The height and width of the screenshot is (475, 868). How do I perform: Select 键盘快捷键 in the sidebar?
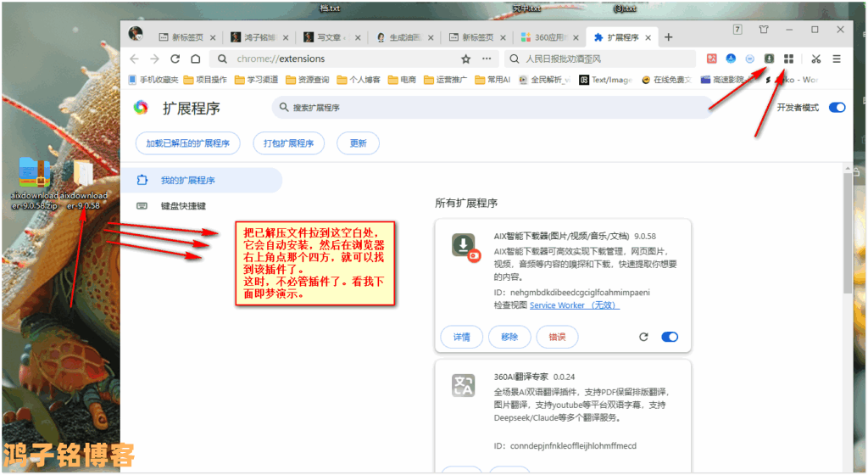coord(183,205)
